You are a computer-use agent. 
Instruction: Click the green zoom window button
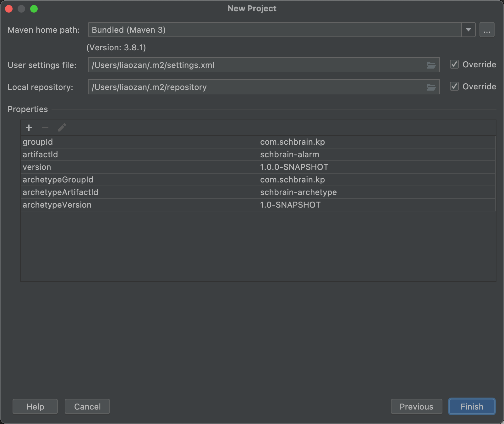click(x=34, y=9)
